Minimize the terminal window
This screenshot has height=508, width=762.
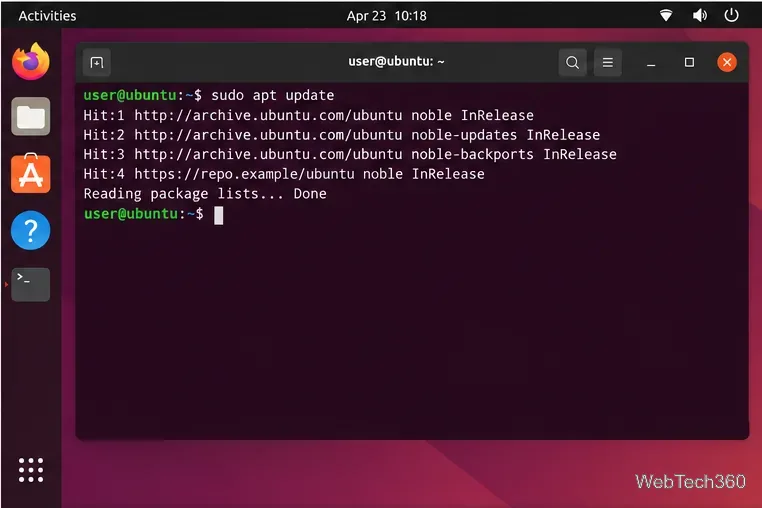651,62
